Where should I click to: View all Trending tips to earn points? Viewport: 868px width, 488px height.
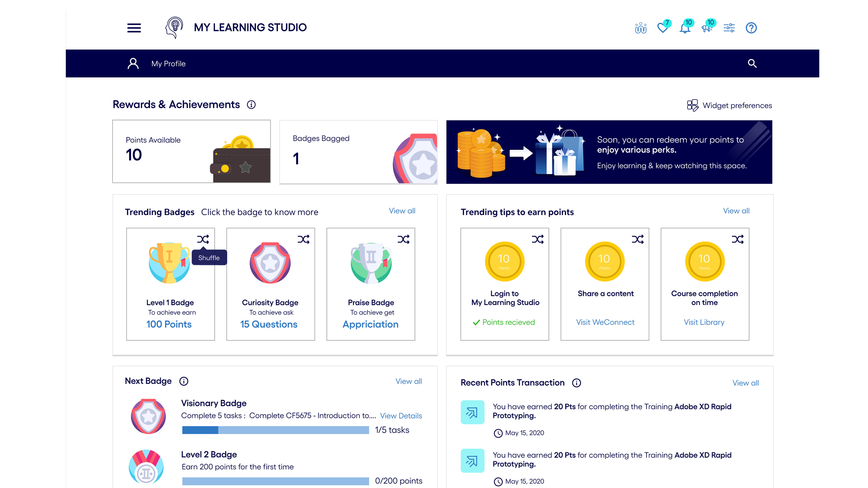[x=736, y=211]
